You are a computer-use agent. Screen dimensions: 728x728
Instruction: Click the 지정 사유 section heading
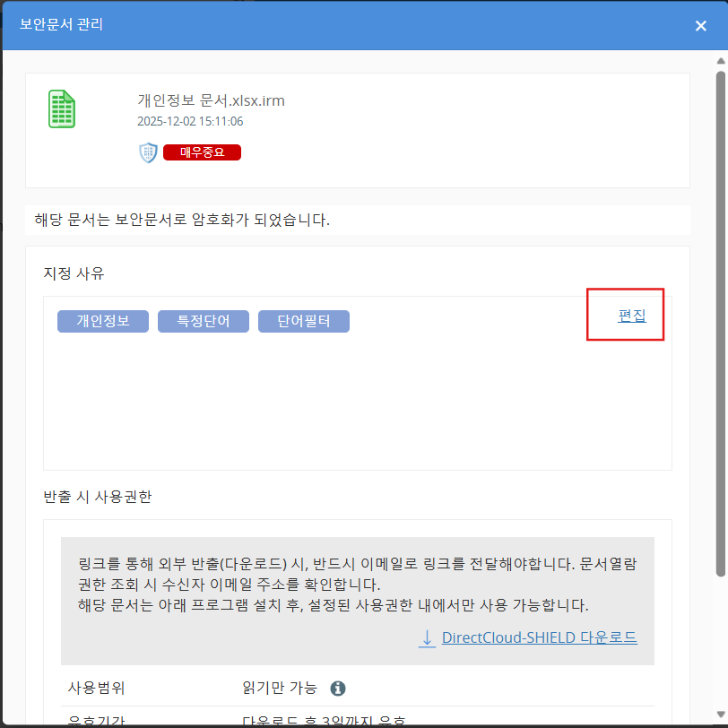pos(74,273)
